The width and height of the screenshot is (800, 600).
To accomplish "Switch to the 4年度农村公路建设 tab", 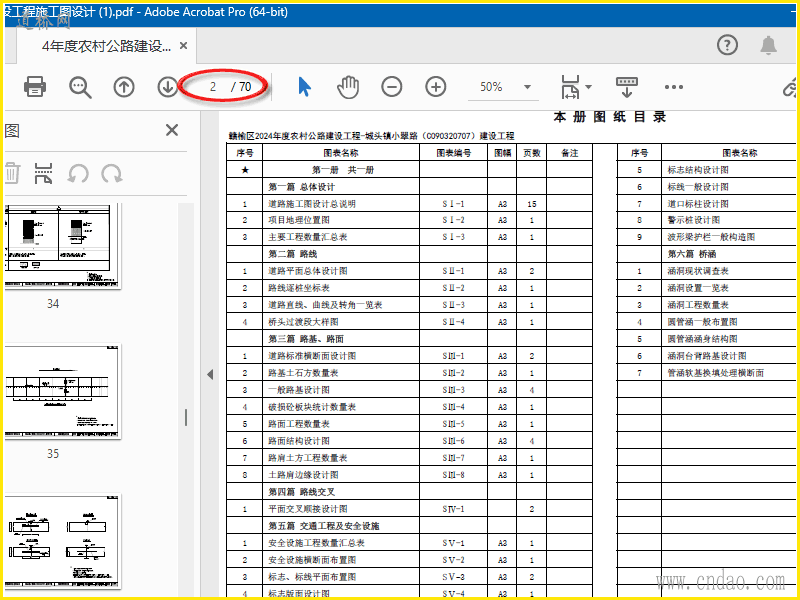I will (106, 46).
